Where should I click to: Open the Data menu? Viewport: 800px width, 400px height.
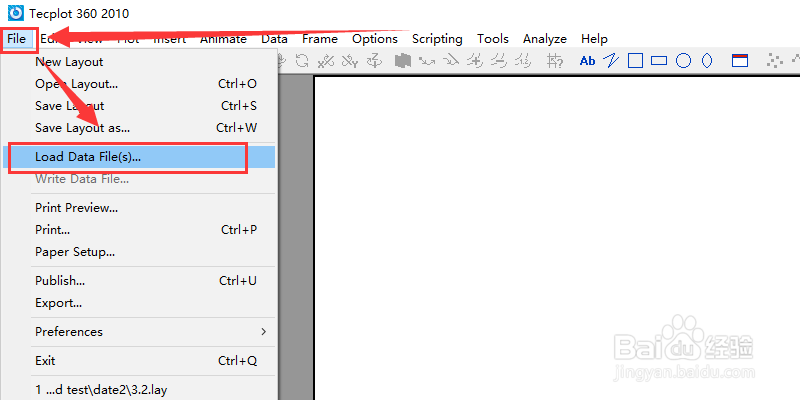click(x=274, y=39)
